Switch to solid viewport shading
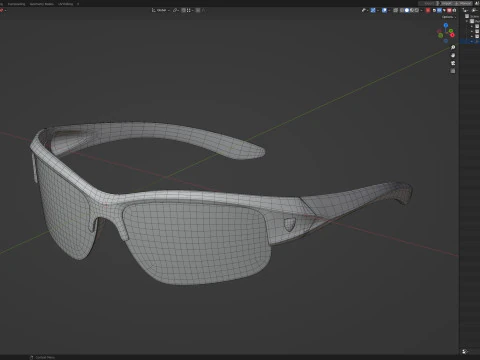 [407, 10]
